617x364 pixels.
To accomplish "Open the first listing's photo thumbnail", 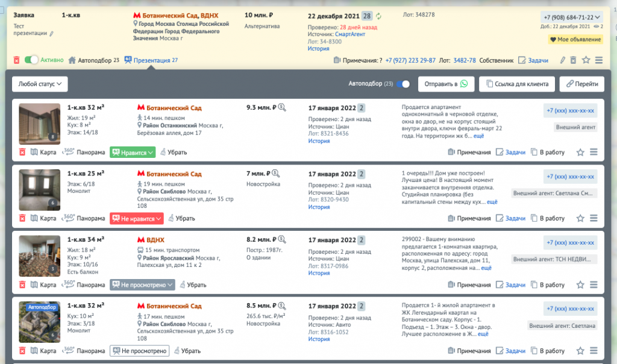I will pyautogui.click(x=39, y=124).
